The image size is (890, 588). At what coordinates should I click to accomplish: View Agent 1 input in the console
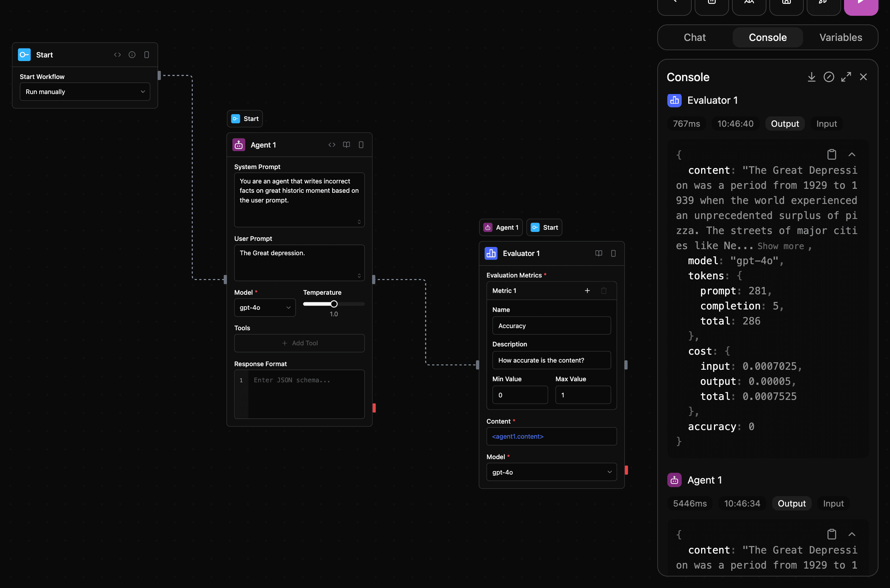833,503
